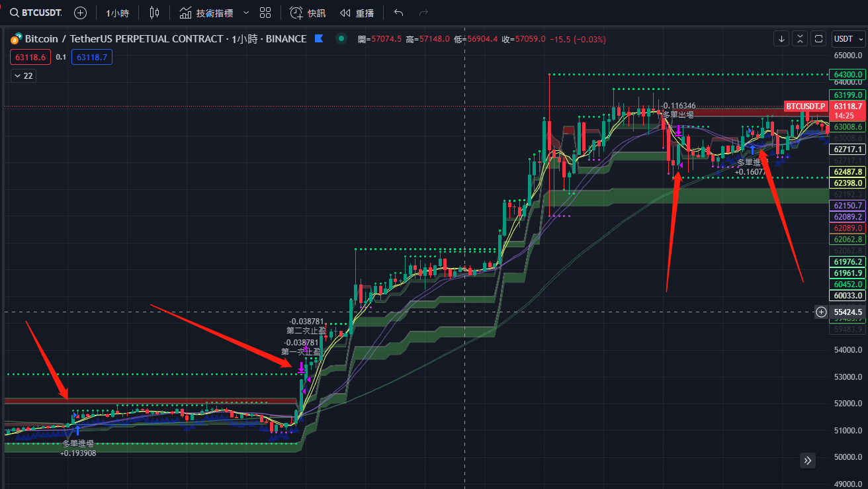Click the blue buy price 63118.7 button
This screenshot has width=868, height=489.
[x=91, y=58]
